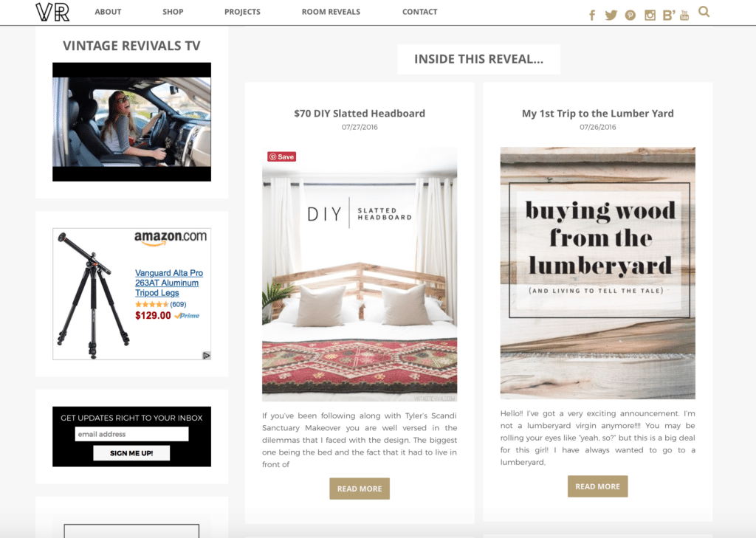This screenshot has width=756, height=538.
Task: Open the Twitter bird icon
Action: [611, 15]
